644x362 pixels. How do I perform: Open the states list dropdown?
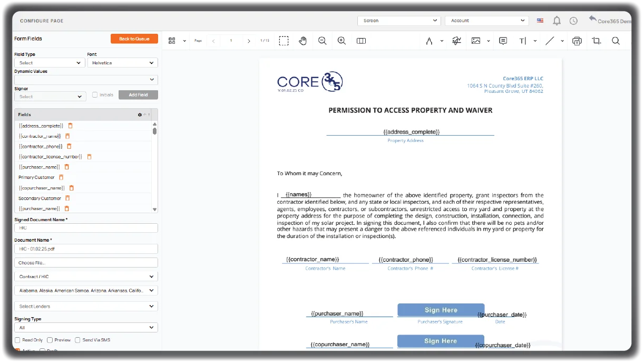pyautogui.click(x=86, y=290)
